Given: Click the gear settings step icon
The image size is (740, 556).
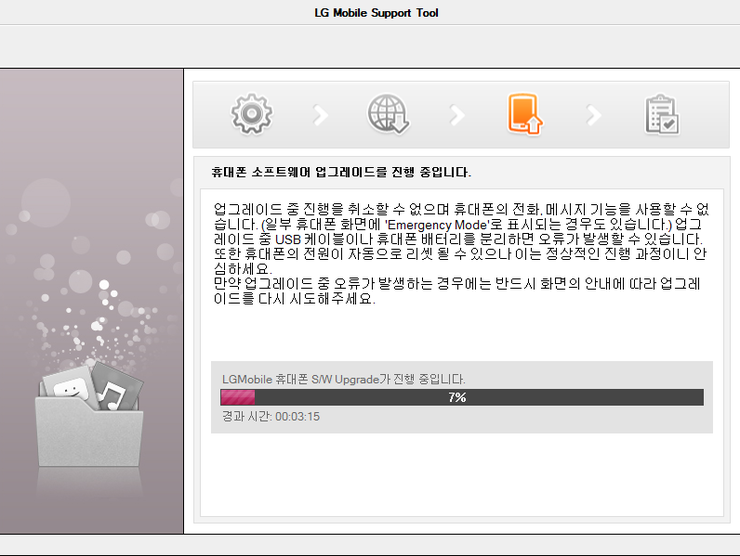Looking at the screenshot, I should [x=252, y=114].
